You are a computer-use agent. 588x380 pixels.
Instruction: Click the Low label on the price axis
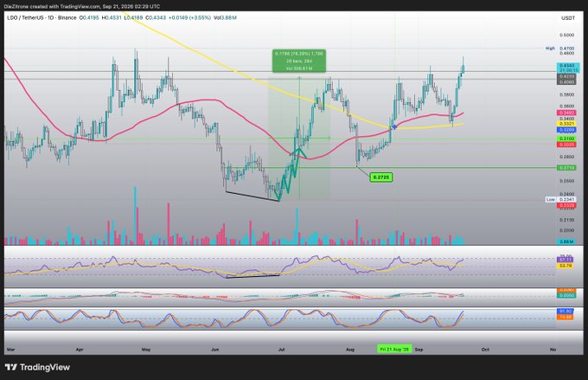coord(551,199)
